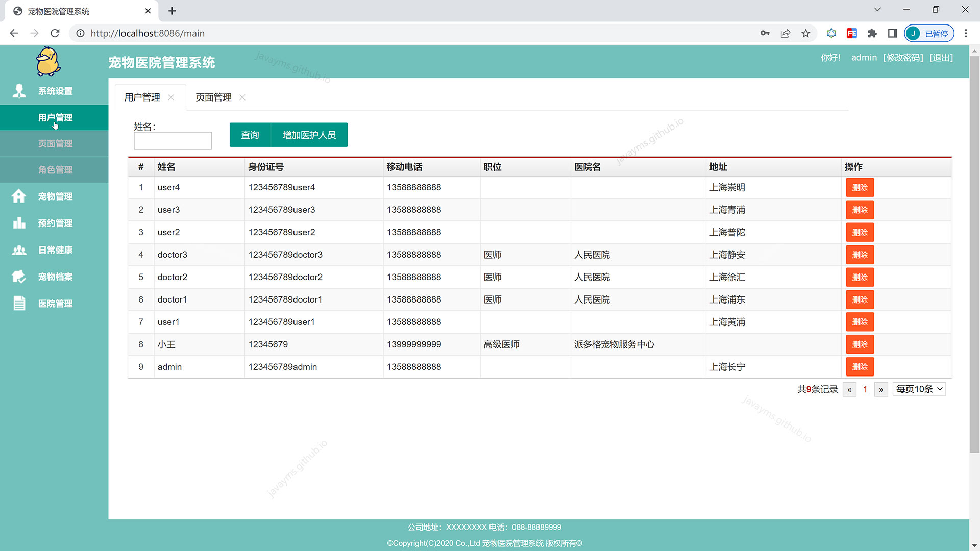
Task: Toggle the browser side panel icon
Action: [x=892, y=33]
